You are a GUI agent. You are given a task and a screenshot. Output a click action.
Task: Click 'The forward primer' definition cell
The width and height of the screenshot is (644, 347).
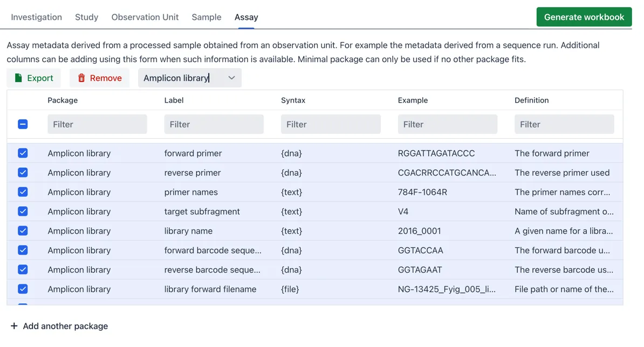[552, 153]
